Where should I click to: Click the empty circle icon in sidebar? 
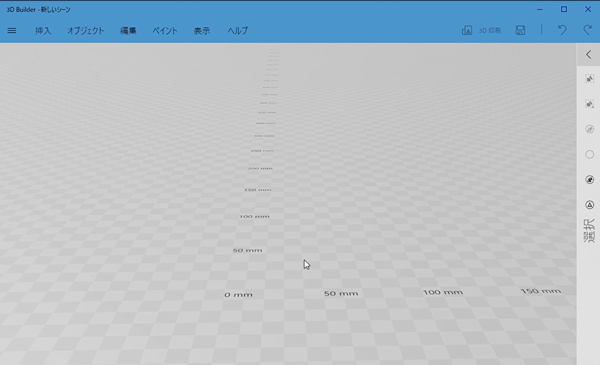pyautogui.click(x=589, y=155)
